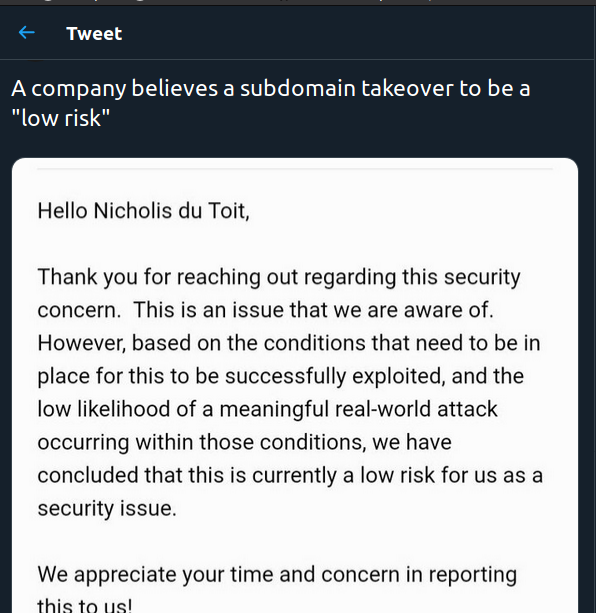Screen dimensions: 596x613
Task: Click the word "company" in the tweet
Action: click(x=79, y=89)
